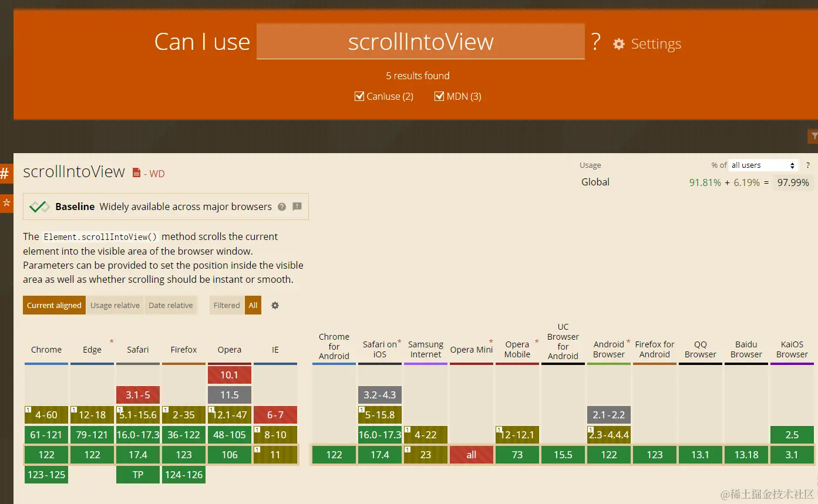Toggle the MDN (3) checkbox

439,96
